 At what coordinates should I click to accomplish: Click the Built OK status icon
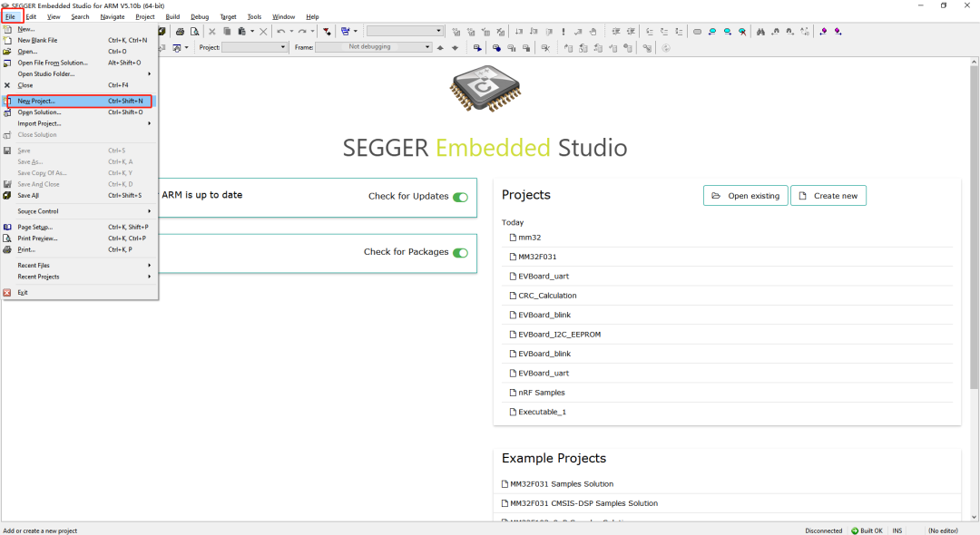tap(855, 530)
